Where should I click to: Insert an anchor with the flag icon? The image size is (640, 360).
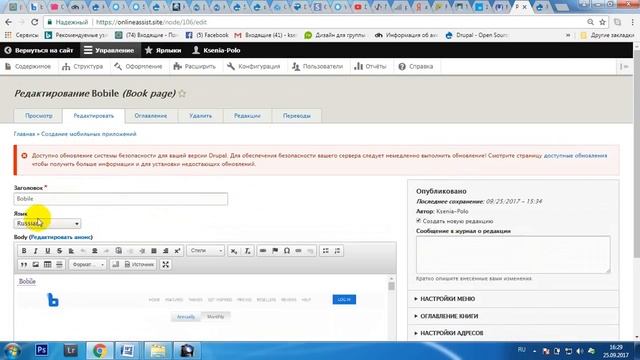click(x=275, y=251)
